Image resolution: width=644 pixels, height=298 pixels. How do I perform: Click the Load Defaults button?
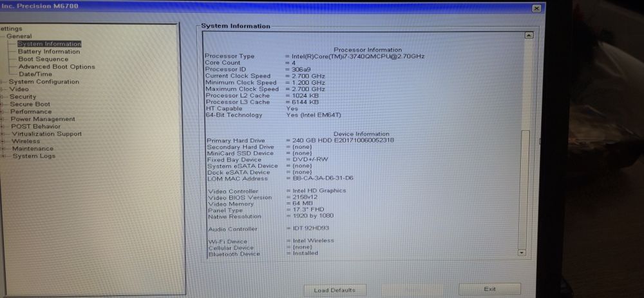click(334, 290)
